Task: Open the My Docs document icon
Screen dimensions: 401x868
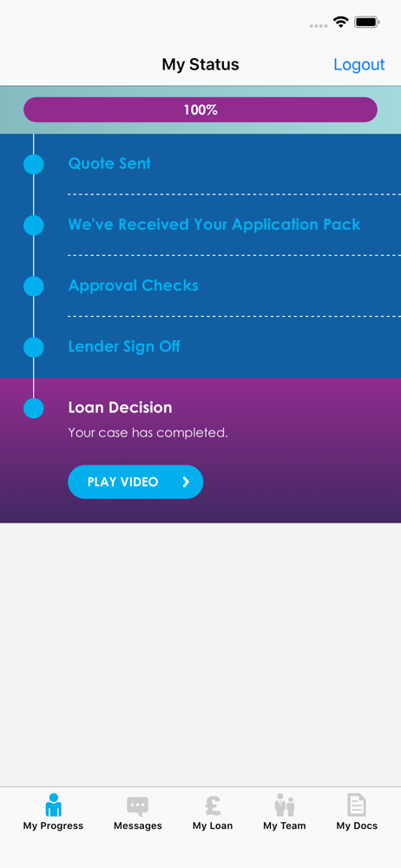Action: (357, 805)
